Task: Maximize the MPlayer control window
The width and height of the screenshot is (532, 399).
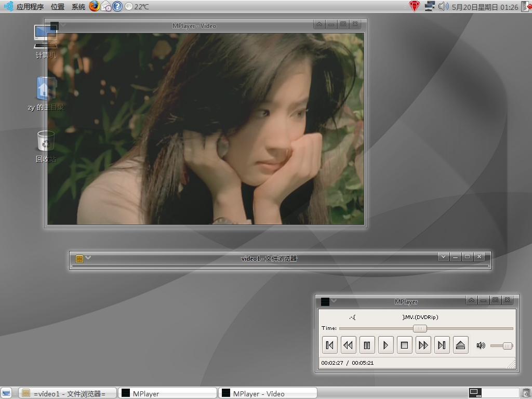Action: (495, 300)
